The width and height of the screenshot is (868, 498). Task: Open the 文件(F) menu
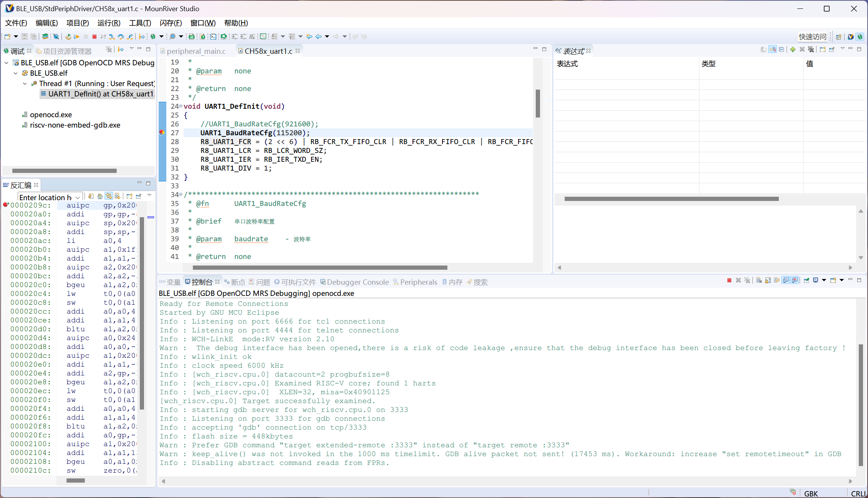coord(16,23)
